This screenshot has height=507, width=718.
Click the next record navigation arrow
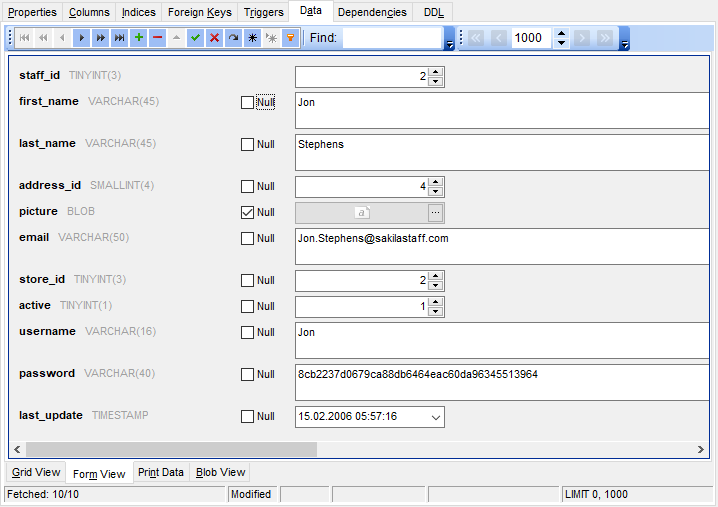tap(82, 38)
